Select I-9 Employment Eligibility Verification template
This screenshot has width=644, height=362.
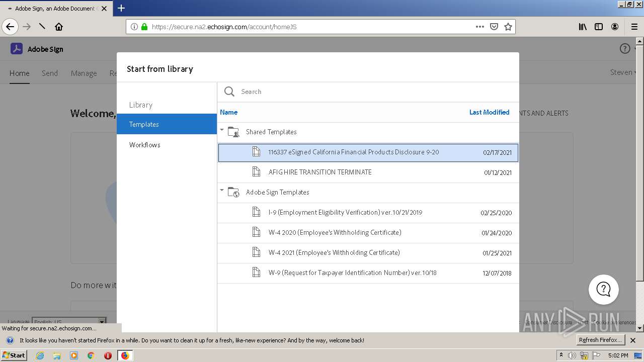tap(368, 213)
